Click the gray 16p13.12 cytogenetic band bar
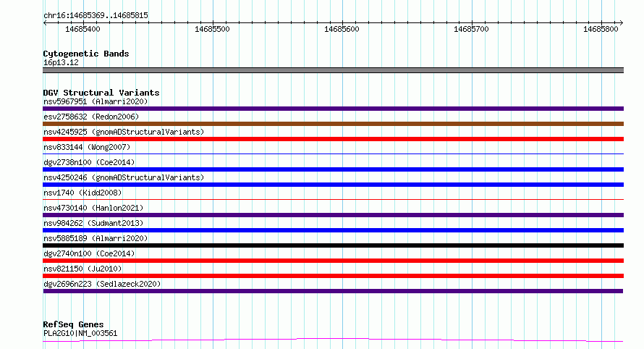Screen dimensions: 644x349 click(x=333, y=70)
